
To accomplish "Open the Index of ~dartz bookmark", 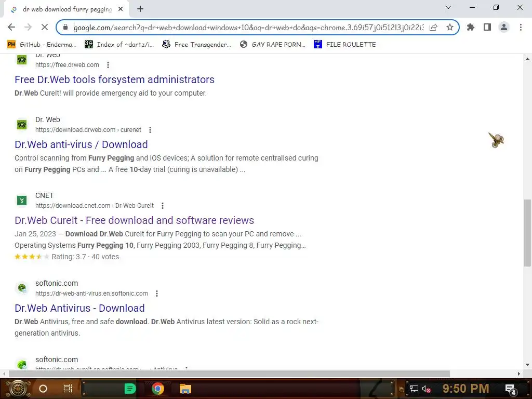I will click(x=119, y=45).
